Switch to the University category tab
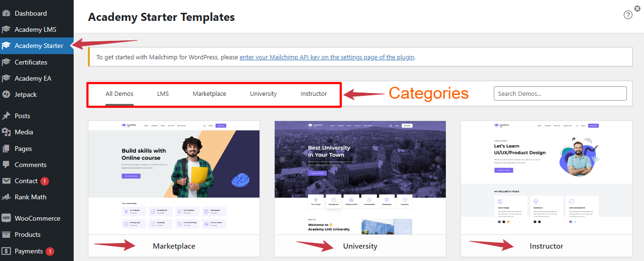This screenshot has width=644, height=261. [263, 94]
